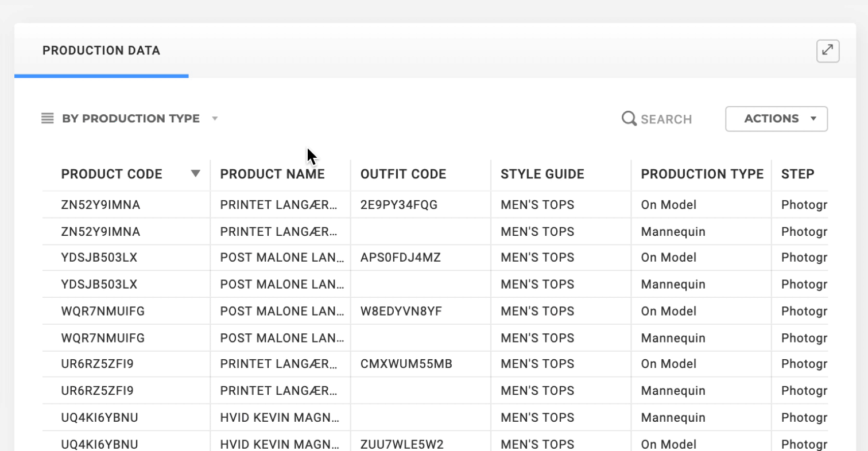Select the W8EDYVN8YF outfit code cell
Screen dimensions: 868x451
pyautogui.click(x=401, y=311)
